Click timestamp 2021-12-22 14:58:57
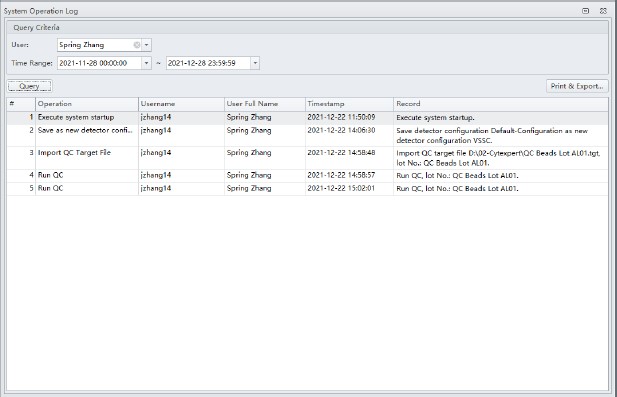 point(341,175)
